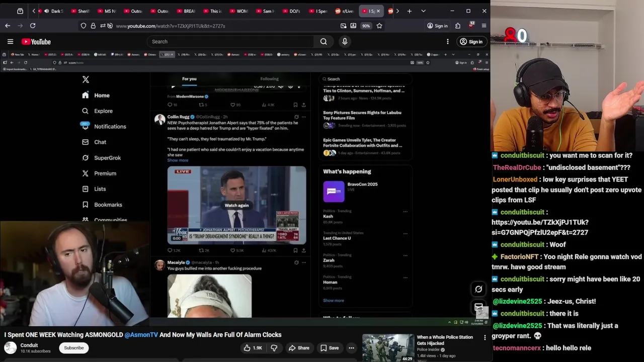Click the X logo in the sidebar
Image resolution: width=644 pixels, height=362 pixels.
pyautogui.click(x=86, y=79)
